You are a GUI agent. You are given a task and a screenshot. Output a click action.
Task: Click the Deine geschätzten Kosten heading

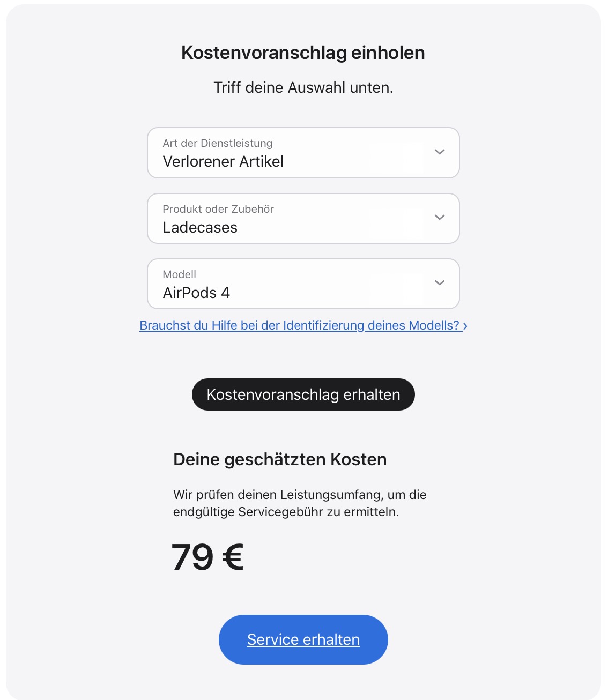(x=280, y=459)
